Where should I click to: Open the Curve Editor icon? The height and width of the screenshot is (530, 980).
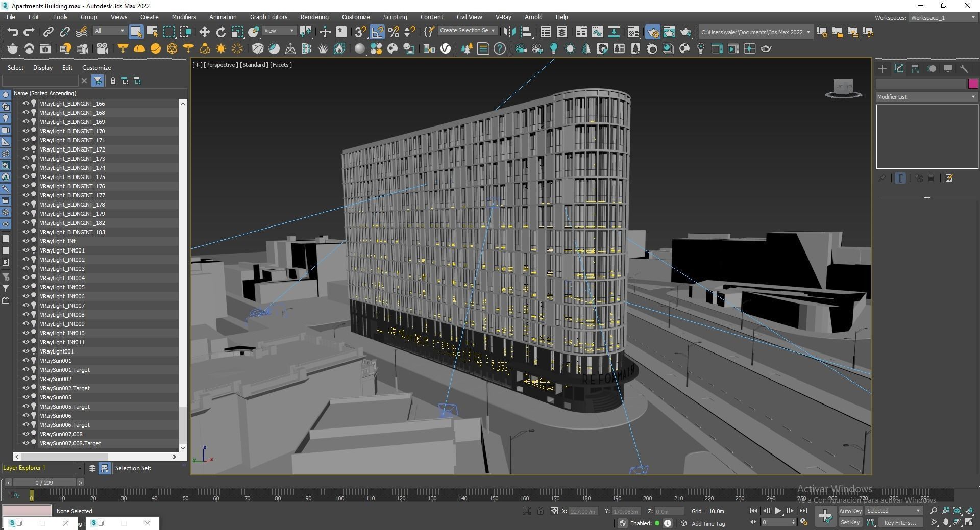pos(597,32)
